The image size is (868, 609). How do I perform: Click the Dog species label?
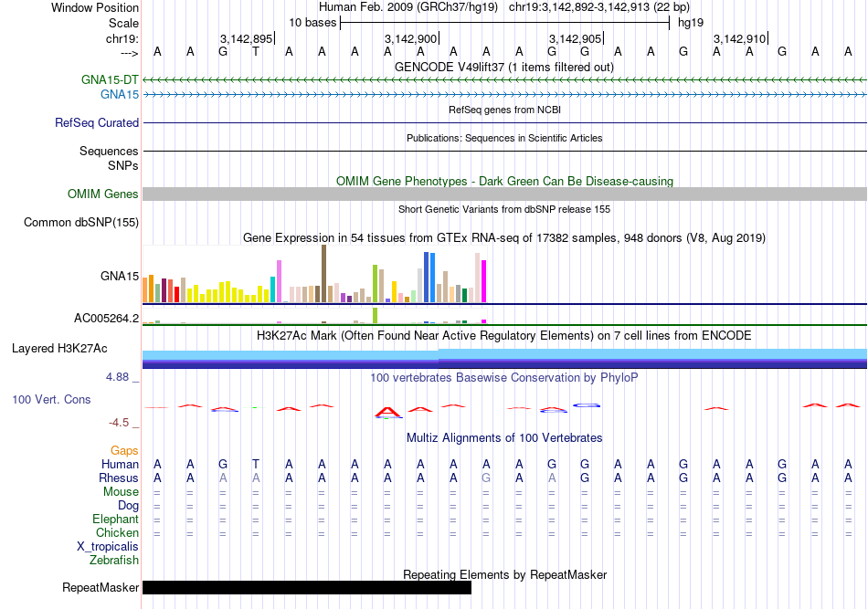[x=129, y=506]
